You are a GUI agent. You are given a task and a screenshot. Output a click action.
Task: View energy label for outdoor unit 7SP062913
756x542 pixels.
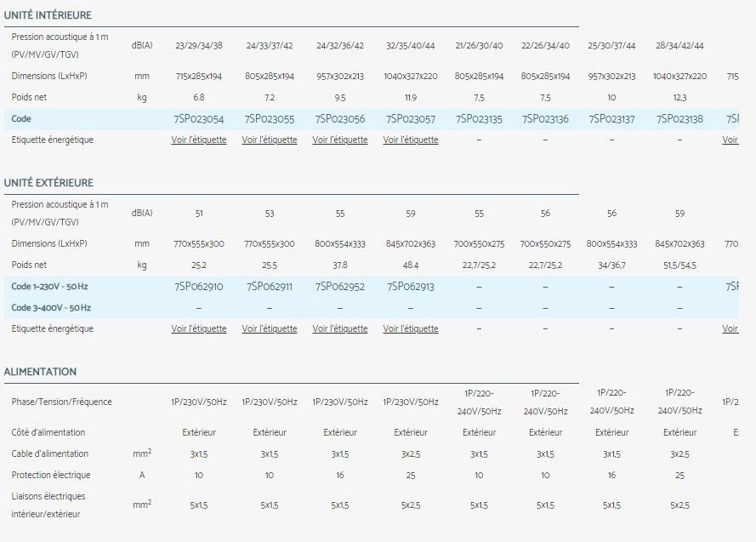(x=411, y=328)
